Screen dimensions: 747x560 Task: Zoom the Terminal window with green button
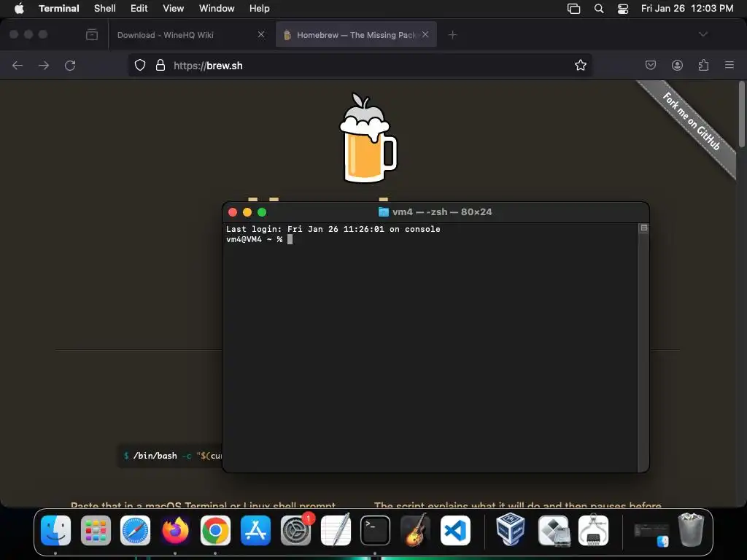[262, 212]
